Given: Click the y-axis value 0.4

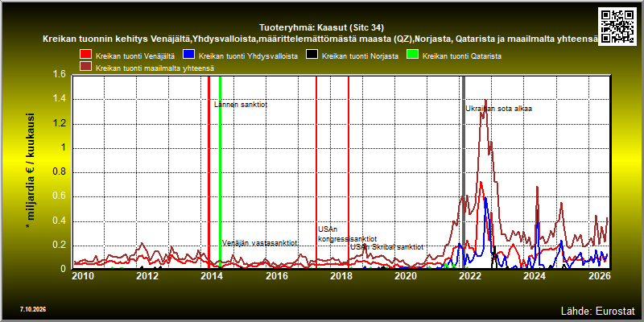Looking at the screenshot, I should (x=59, y=221).
